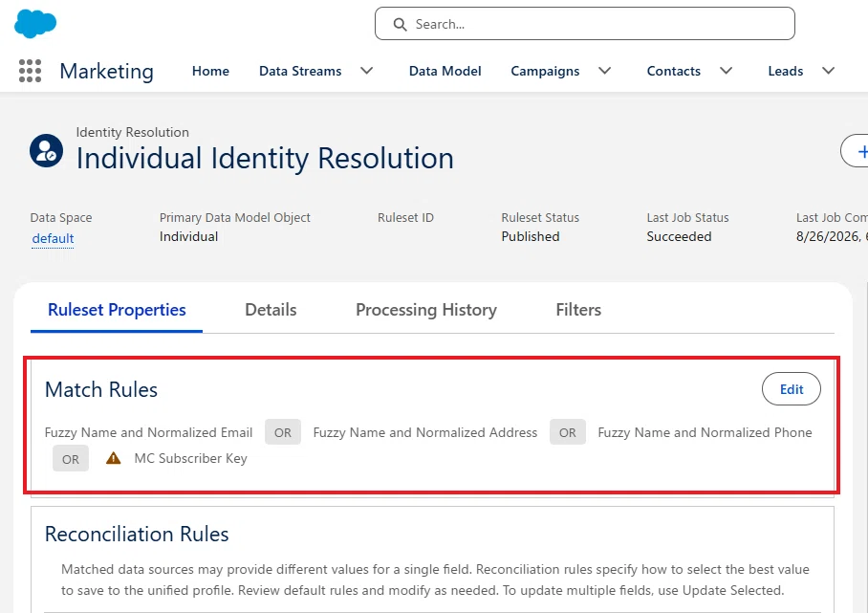Open the App Launcher grid icon

[x=30, y=71]
